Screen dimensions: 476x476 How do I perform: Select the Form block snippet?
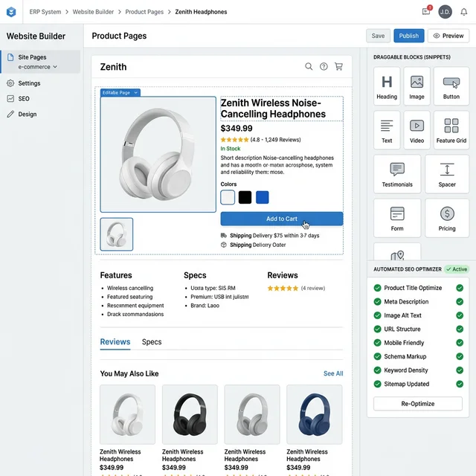397,218
